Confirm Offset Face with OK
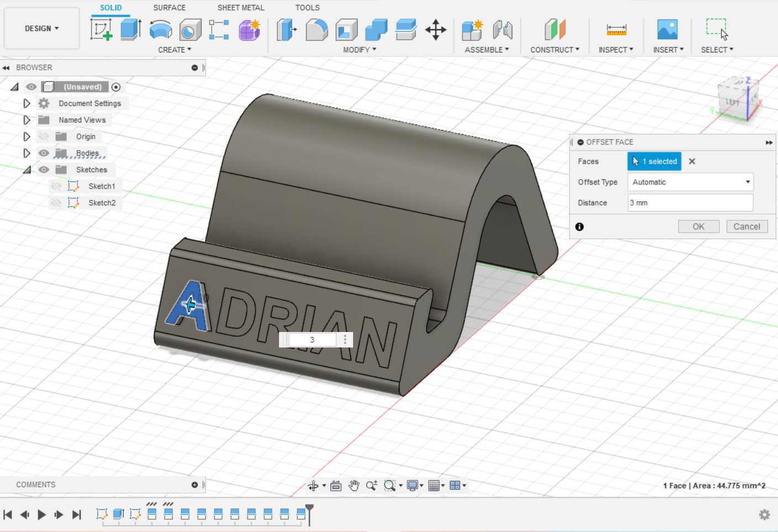This screenshot has width=778, height=532. 699,227
